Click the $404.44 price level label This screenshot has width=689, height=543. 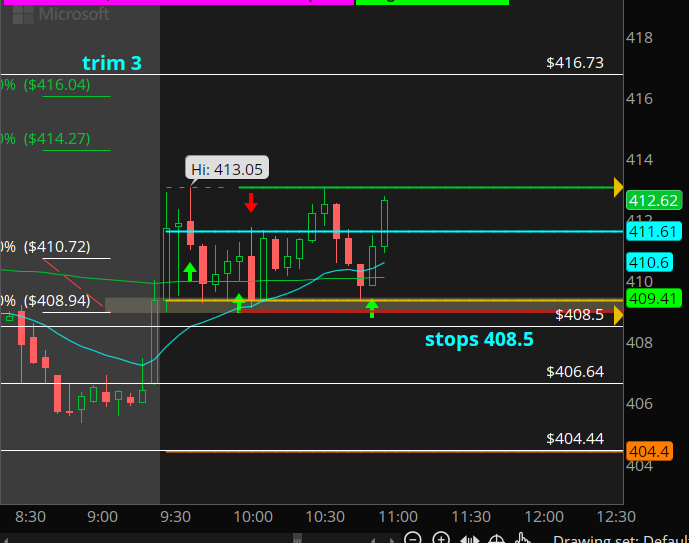click(x=575, y=438)
